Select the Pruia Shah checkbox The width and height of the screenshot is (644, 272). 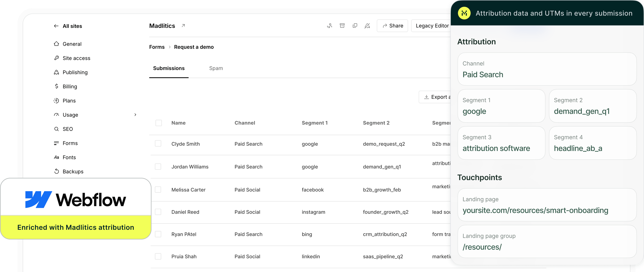158,257
